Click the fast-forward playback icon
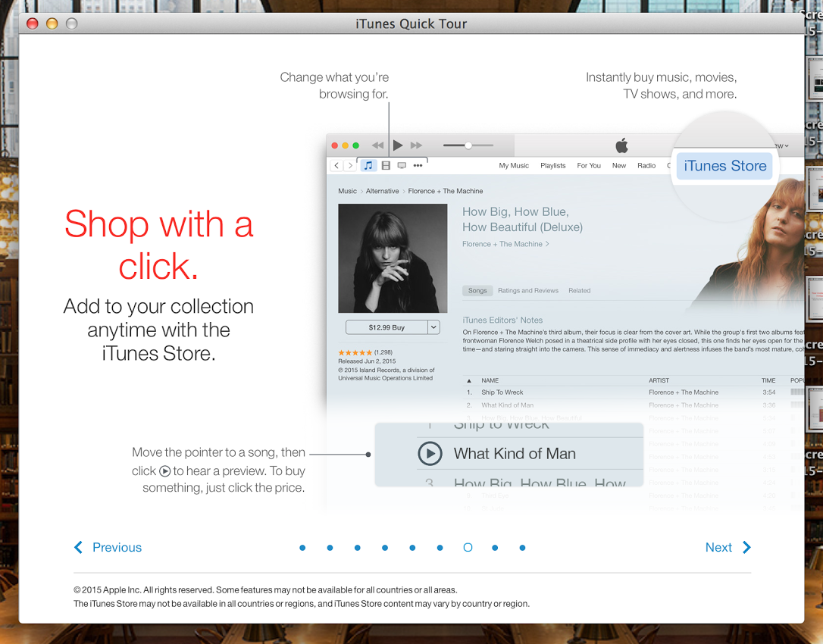Image resolution: width=823 pixels, height=644 pixels. click(x=416, y=145)
